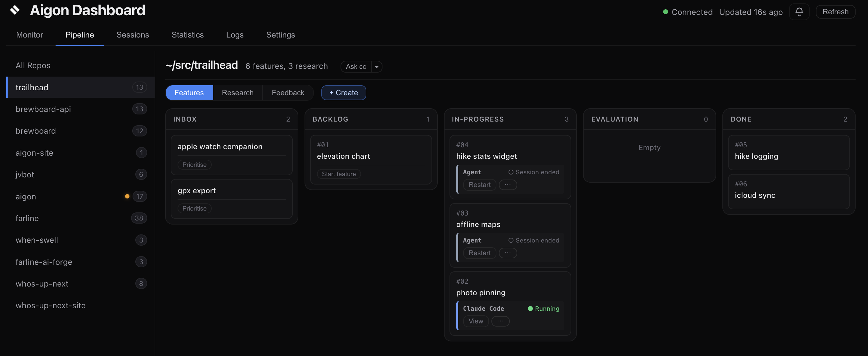Click the Aigon Dashboard diamond logo
The image size is (868, 356).
click(15, 10)
